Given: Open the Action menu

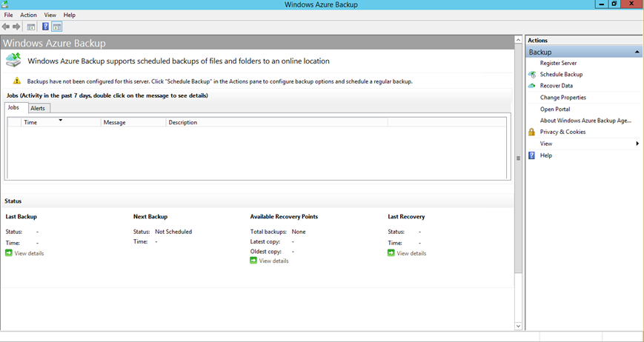Looking at the screenshot, I should (x=28, y=15).
